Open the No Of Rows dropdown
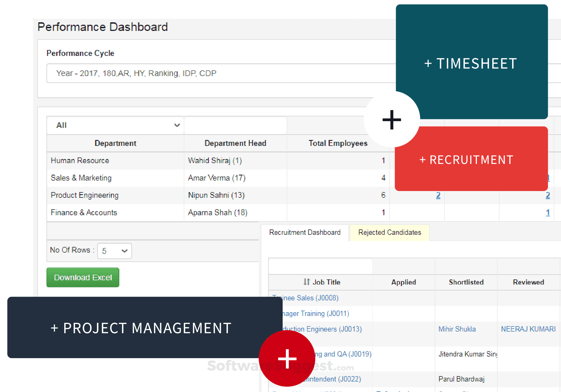 114,251
